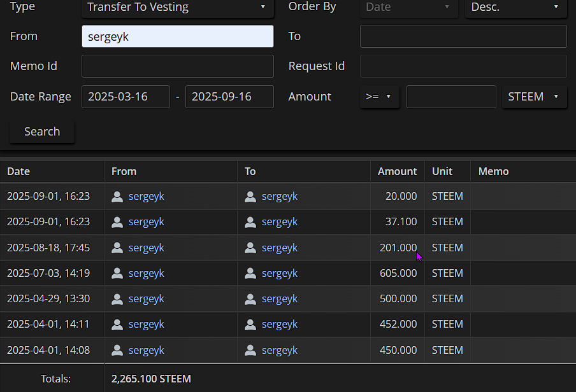576x392 pixels.
Task: Open the Type dropdown showing Transfer To Vesting
Action: [x=178, y=8]
